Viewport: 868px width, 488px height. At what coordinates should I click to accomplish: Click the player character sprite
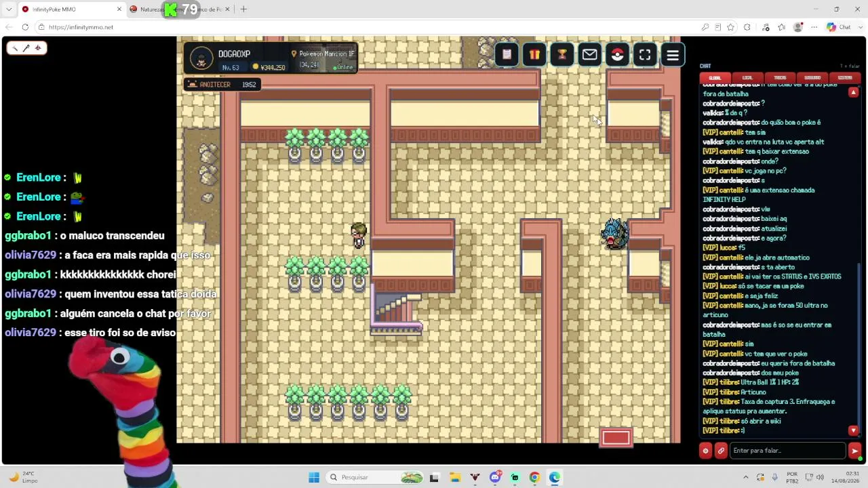point(359,235)
